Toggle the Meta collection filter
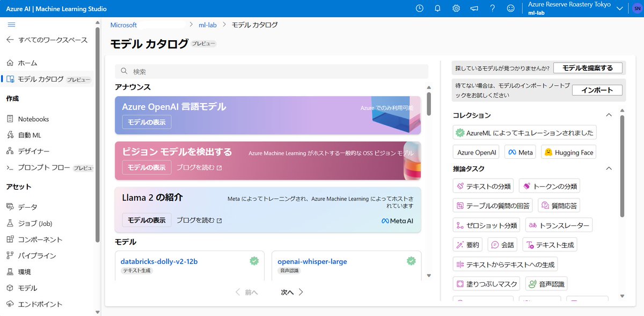The width and height of the screenshot is (644, 316). click(519, 152)
